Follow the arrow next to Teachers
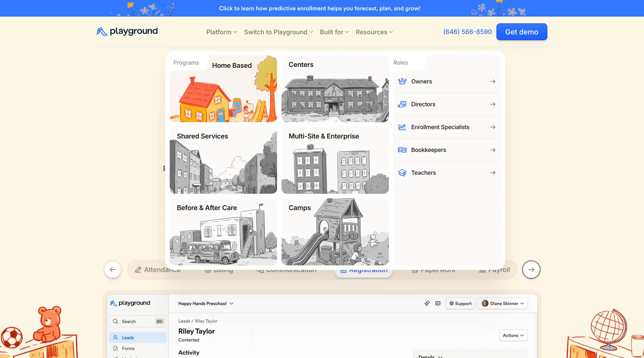The image size is (644, 358). coord(493,173)
